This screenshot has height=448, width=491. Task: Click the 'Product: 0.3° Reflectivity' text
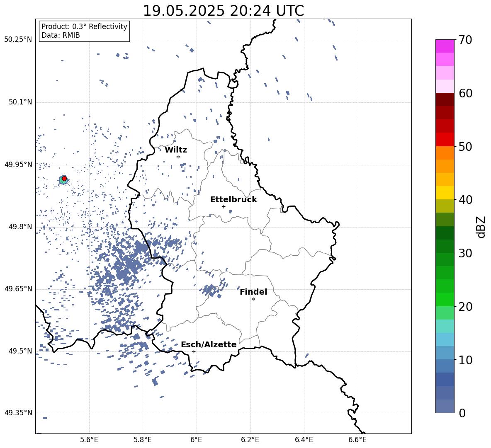[84, 27]
